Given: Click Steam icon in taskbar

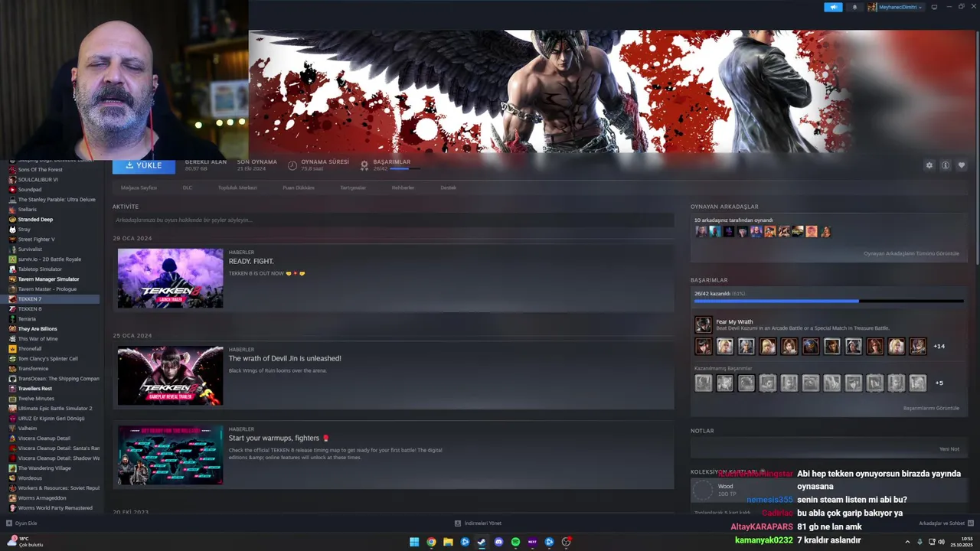Looking at the screenshot, I should click(x=482, y=542).
